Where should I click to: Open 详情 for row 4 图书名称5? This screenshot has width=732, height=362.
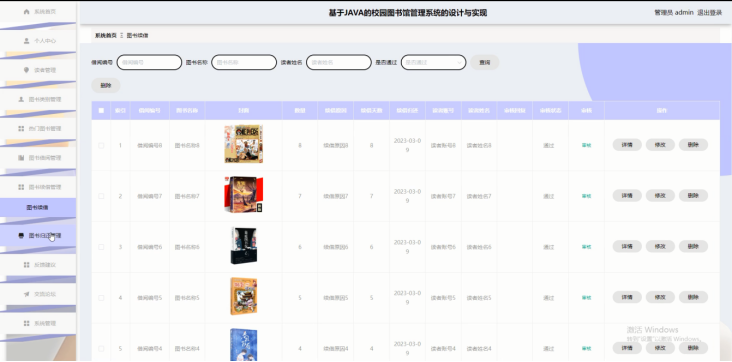coord(627,297)
